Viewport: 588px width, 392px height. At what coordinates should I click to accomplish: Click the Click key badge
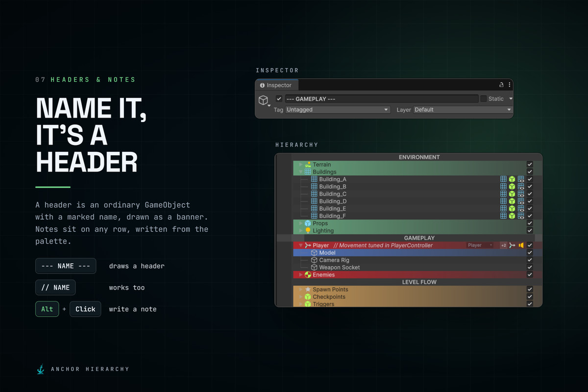(x=85, y=309)
